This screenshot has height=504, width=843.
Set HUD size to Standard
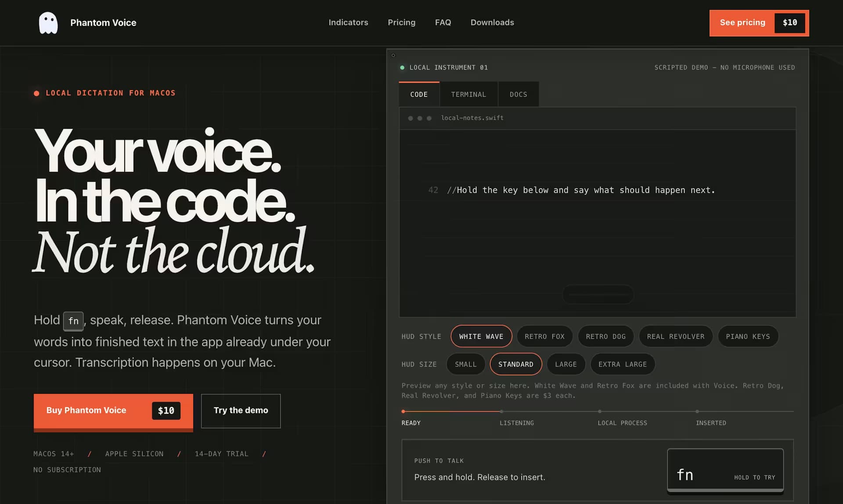coord(515,364)
